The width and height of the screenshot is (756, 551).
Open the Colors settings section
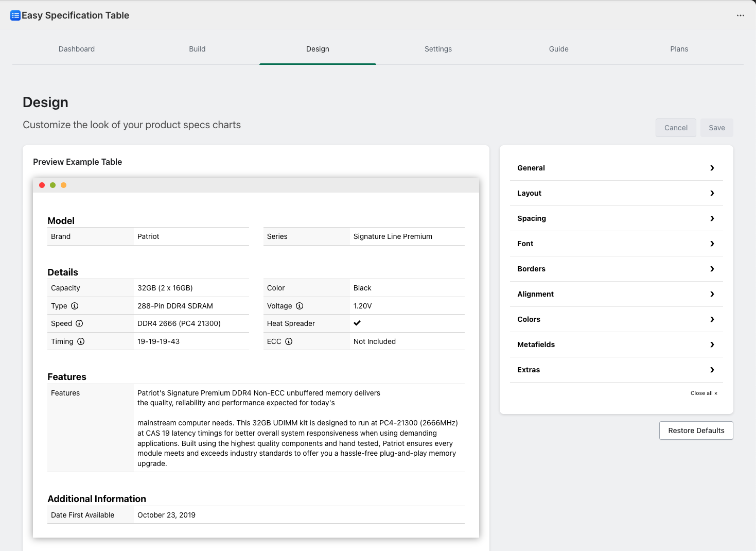pos(616,319)
